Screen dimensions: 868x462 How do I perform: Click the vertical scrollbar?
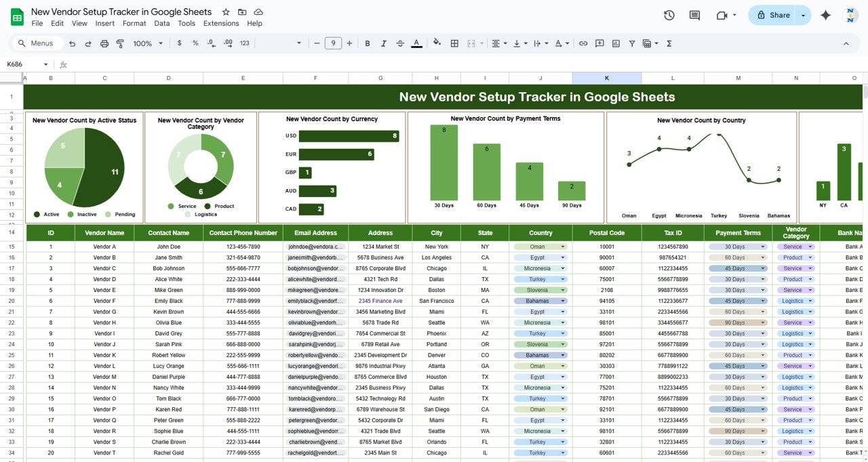pos(865,93)
